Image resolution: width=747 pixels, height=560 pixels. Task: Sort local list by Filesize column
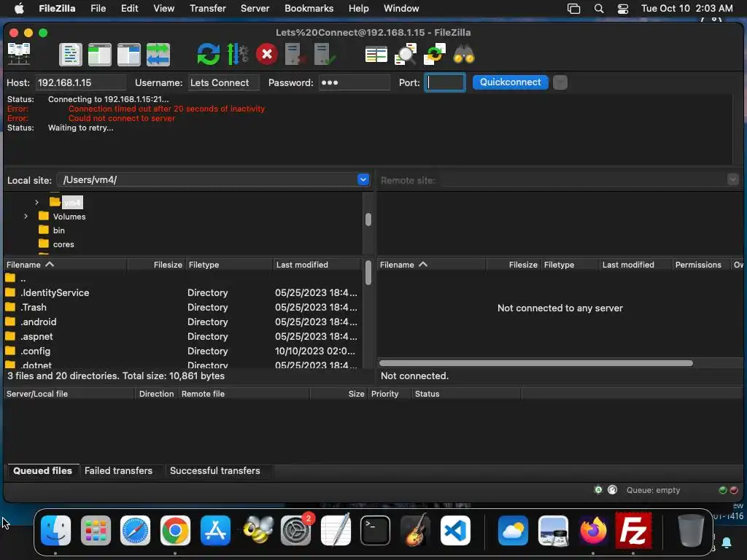tap(156, 265)
